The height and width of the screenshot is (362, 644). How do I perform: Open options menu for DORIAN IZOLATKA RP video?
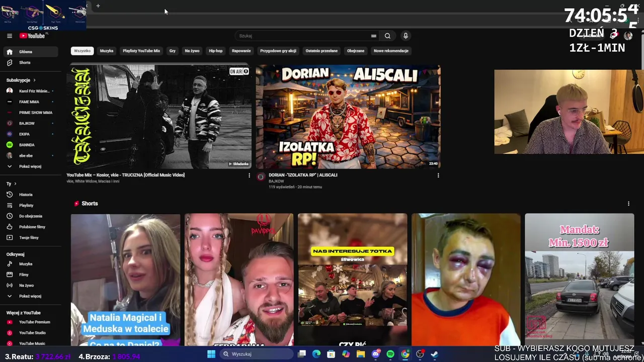438,175
